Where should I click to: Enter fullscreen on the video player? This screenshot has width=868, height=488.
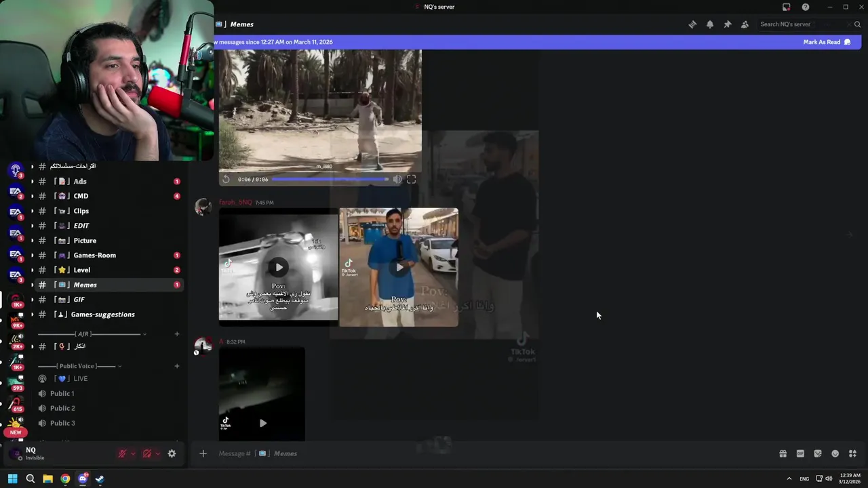tap(411, 179)
